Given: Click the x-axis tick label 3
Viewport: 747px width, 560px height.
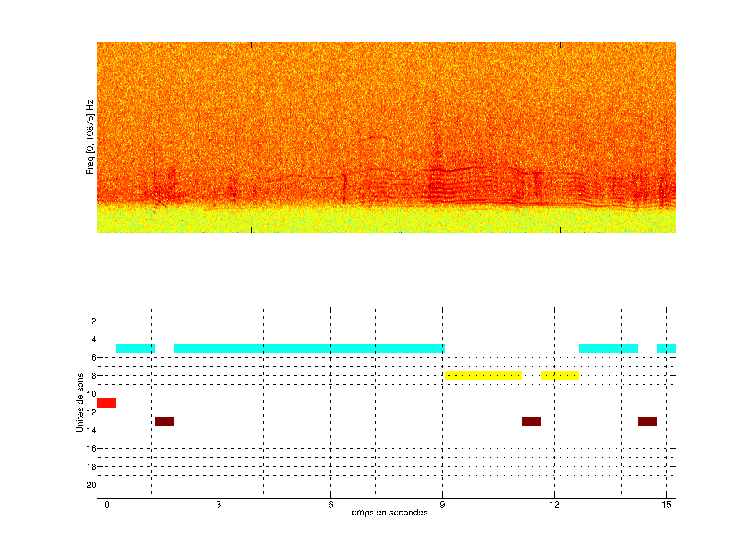Looking at the screenshot, I should tap(218, 505).
